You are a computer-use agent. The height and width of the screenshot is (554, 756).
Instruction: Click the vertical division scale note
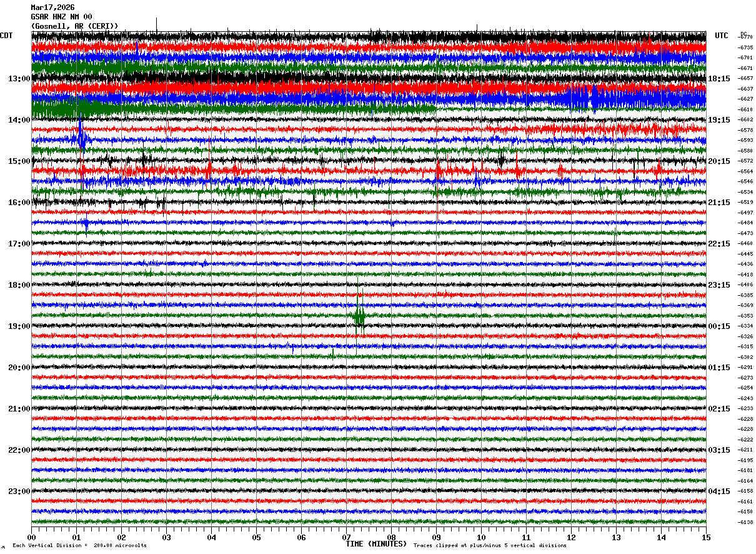79,546
